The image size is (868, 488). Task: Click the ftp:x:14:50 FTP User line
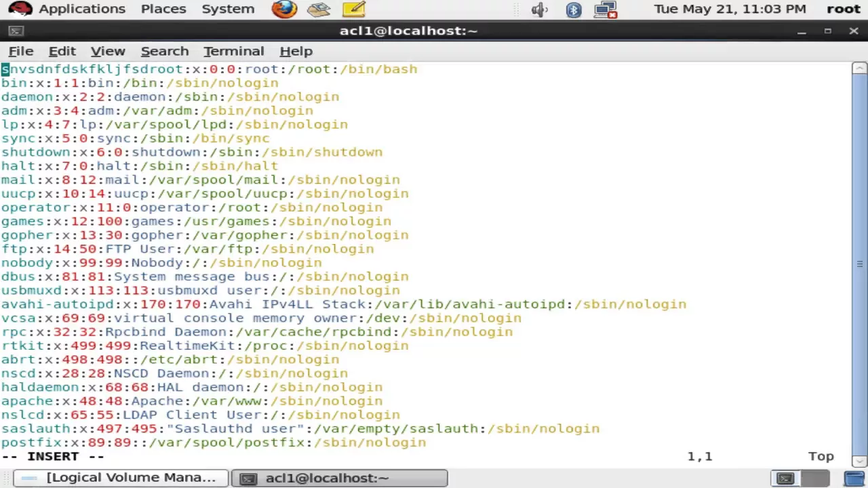[x=187, y=249]
